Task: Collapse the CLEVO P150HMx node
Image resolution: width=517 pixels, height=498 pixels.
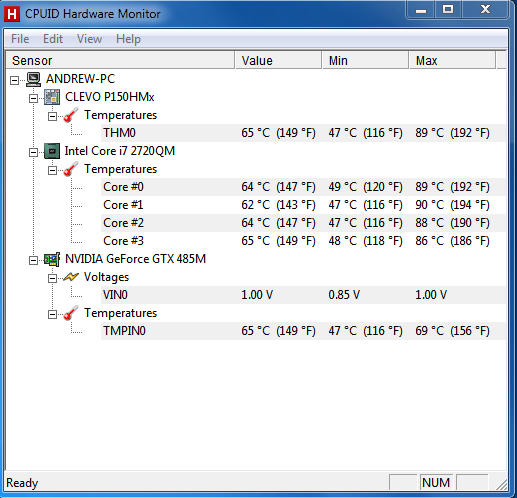Action: coord(33,98)
